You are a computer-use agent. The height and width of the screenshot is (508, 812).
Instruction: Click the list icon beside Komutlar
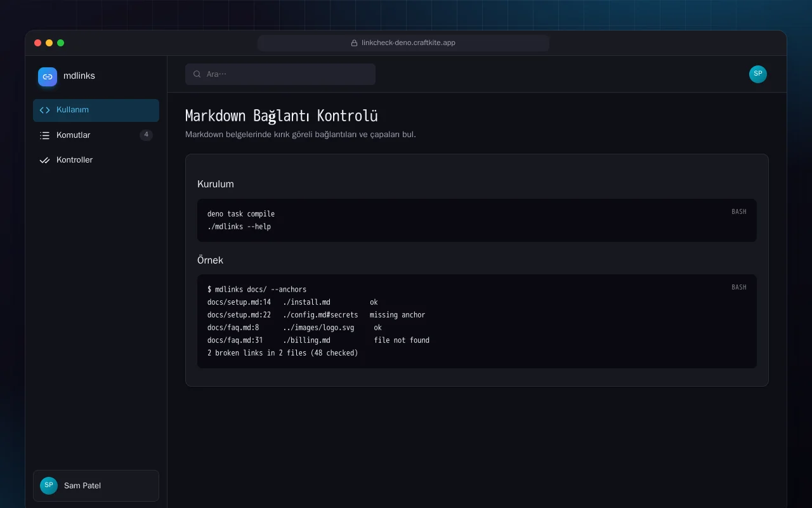44,135
